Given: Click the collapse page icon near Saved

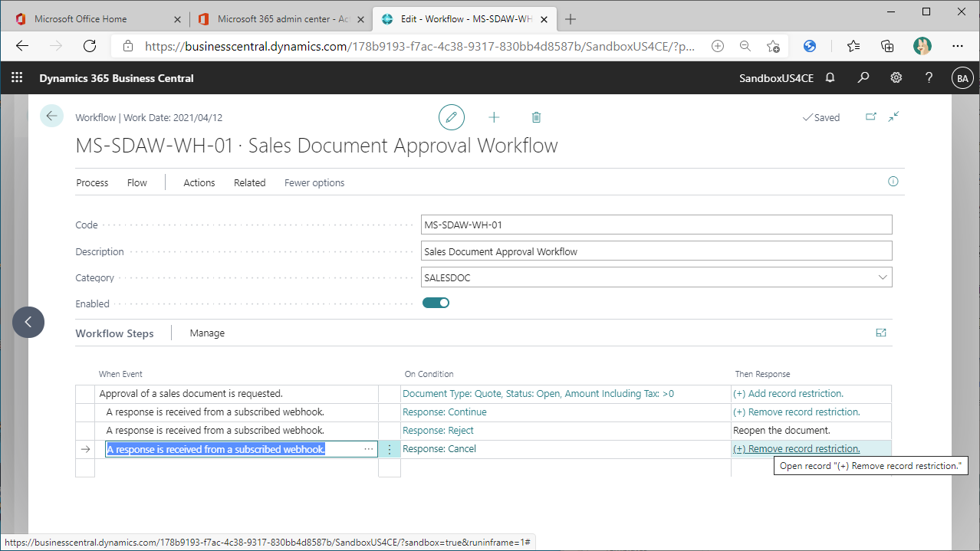Looking at the screenshot, I should click(x=893, y=116).
